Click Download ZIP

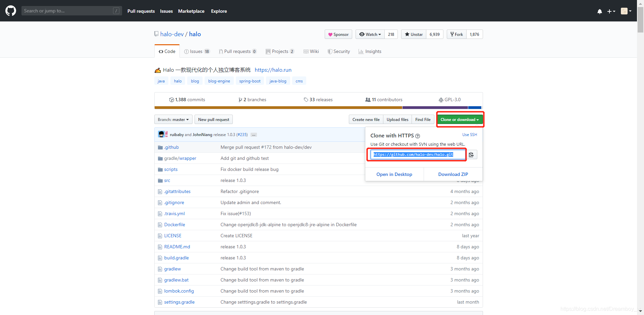tap(453, 174)
